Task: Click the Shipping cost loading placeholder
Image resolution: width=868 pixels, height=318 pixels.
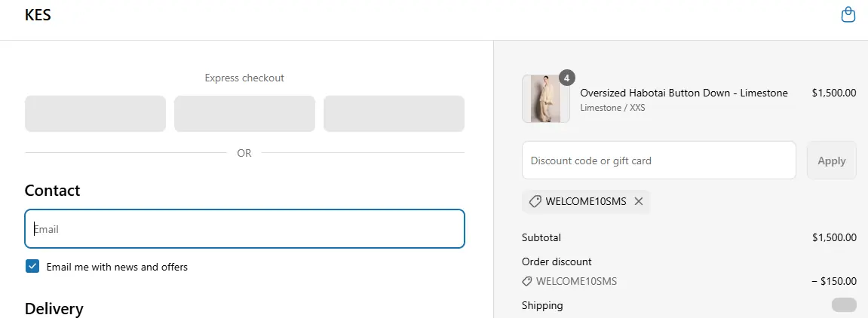Action: pyautogui.click(x=844, y=305)
